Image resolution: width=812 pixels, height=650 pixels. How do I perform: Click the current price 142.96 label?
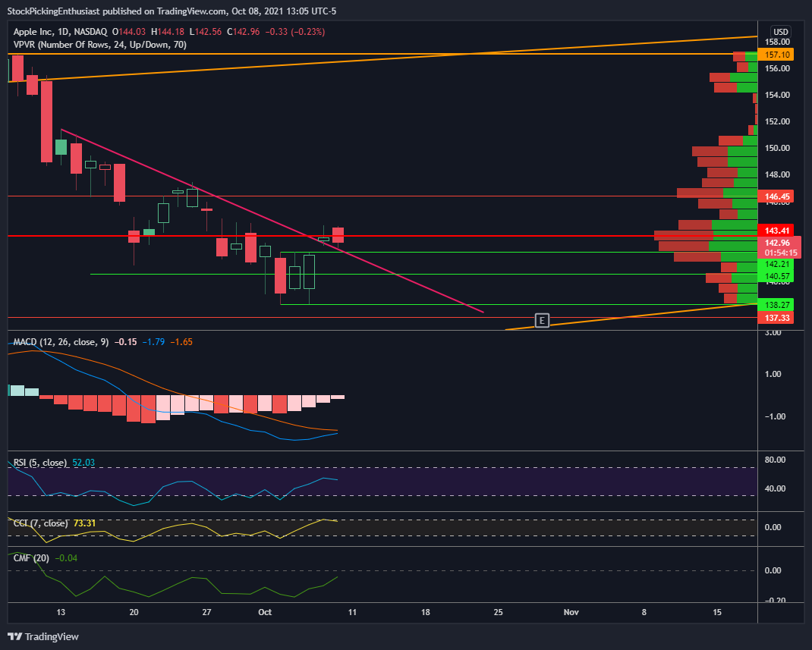[777, 243]
